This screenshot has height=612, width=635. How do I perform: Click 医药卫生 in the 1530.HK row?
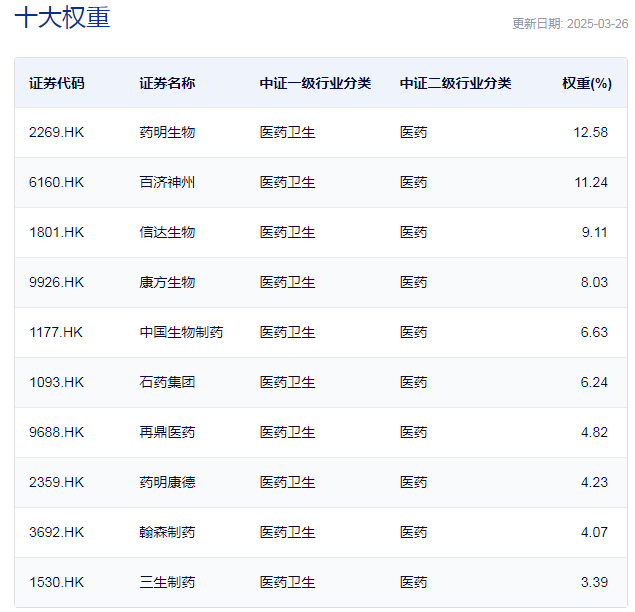pyautogui.click(x=287, y=582)
